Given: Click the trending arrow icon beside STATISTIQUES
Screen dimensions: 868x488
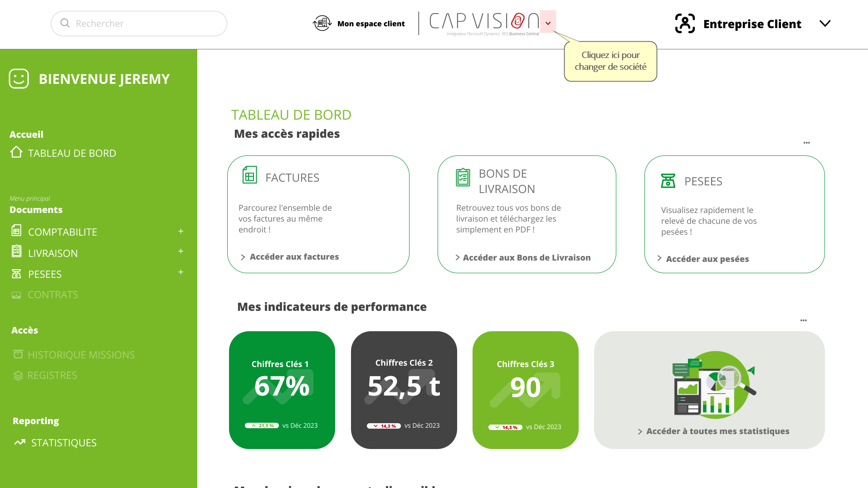Looking at the screenshot, I should tap(20, 442).
